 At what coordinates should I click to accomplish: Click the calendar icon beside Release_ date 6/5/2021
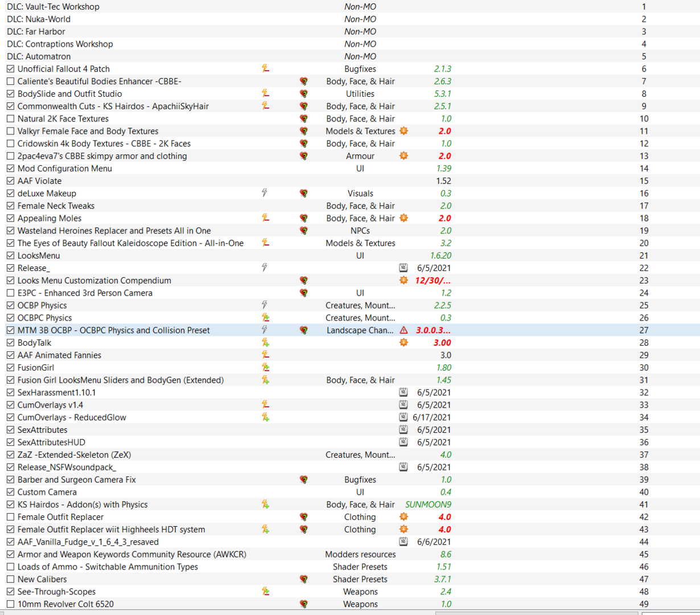click(x=403, y=268)
